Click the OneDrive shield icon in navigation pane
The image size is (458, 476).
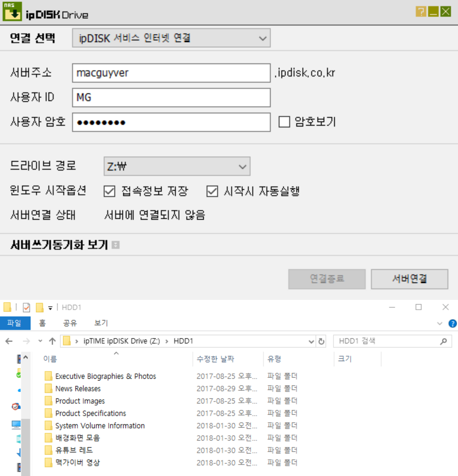click(16, 406)
